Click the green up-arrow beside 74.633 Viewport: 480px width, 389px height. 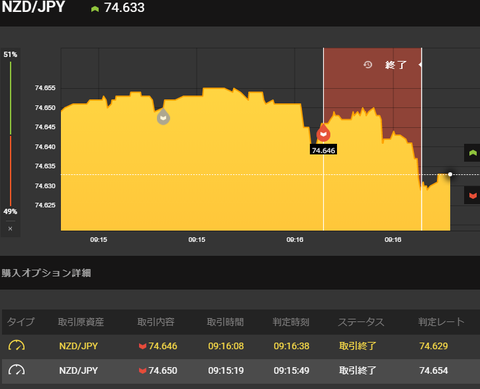tap(95, 9)
